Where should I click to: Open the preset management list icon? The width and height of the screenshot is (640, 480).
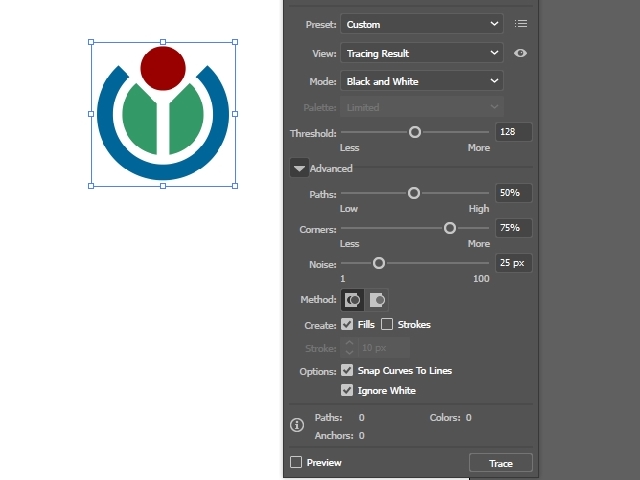coord(521,24)
